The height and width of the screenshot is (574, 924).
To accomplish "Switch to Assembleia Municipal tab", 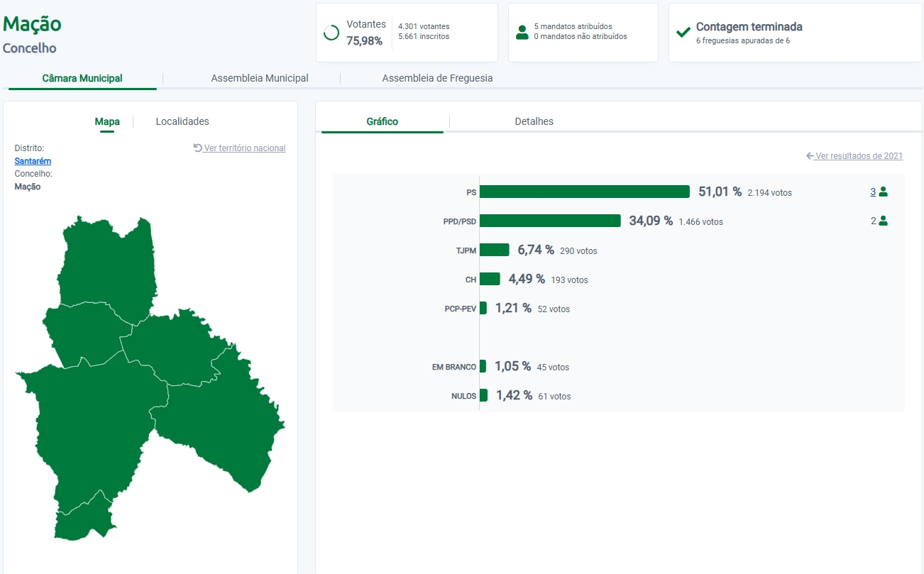I will click(260, 78).
